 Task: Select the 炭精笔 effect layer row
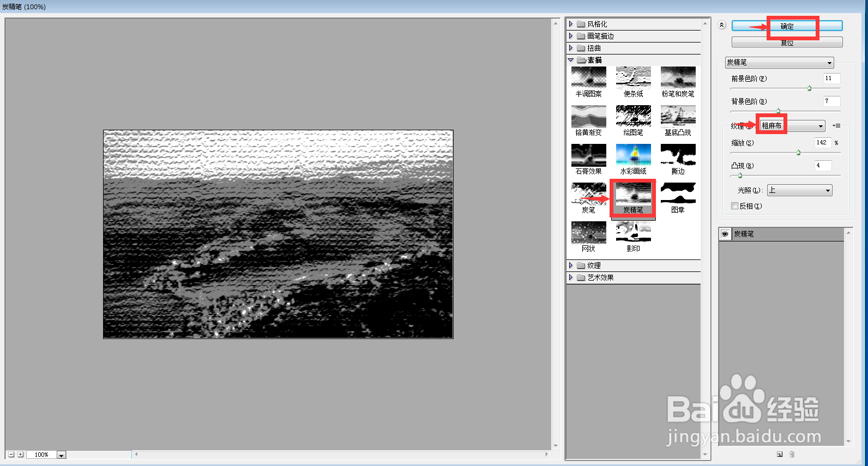781,234
